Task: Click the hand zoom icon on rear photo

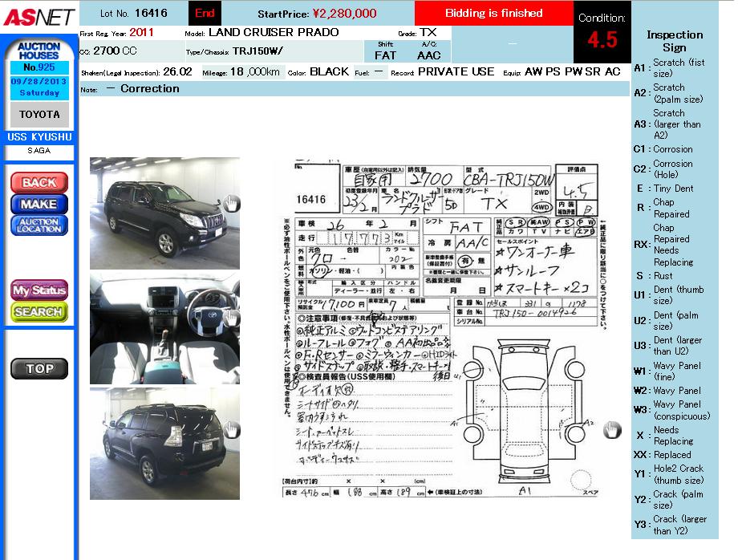Action: [x=231, y=430]
